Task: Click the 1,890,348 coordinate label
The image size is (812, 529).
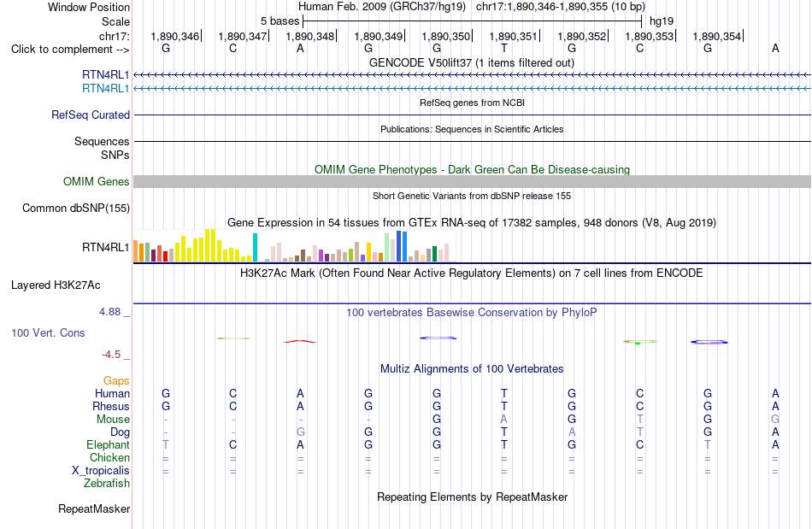Action: pyautogui.click(x=310, y=36)
